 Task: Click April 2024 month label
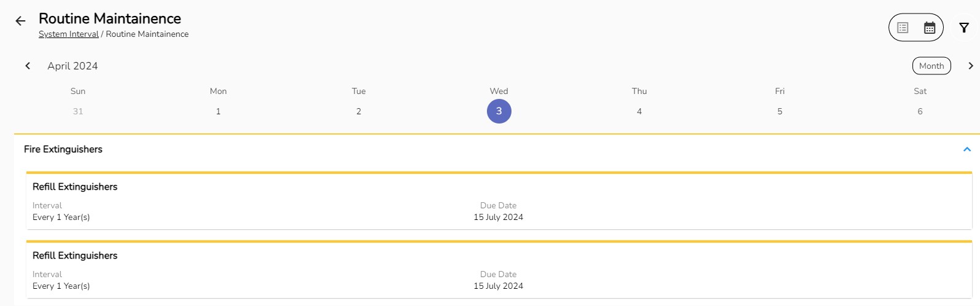tap(72, 66)
